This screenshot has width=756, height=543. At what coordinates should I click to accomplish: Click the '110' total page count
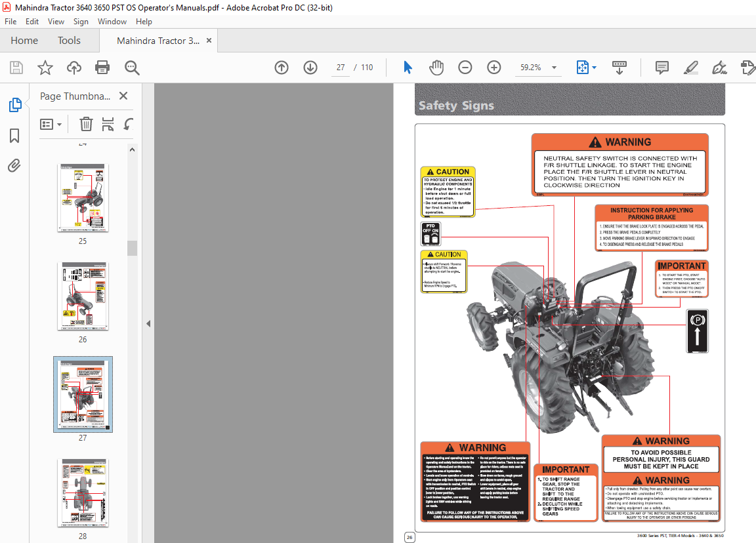point(367,68)
